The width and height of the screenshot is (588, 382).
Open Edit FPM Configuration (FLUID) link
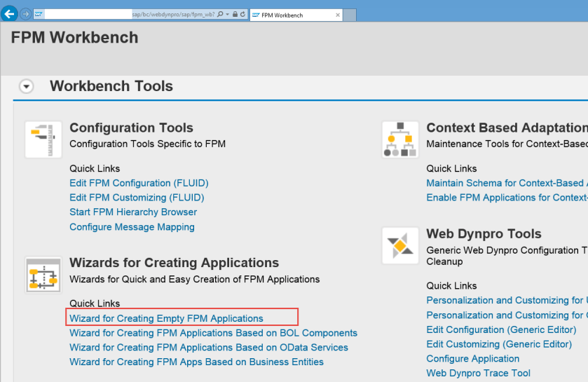[x=139, y=183]
